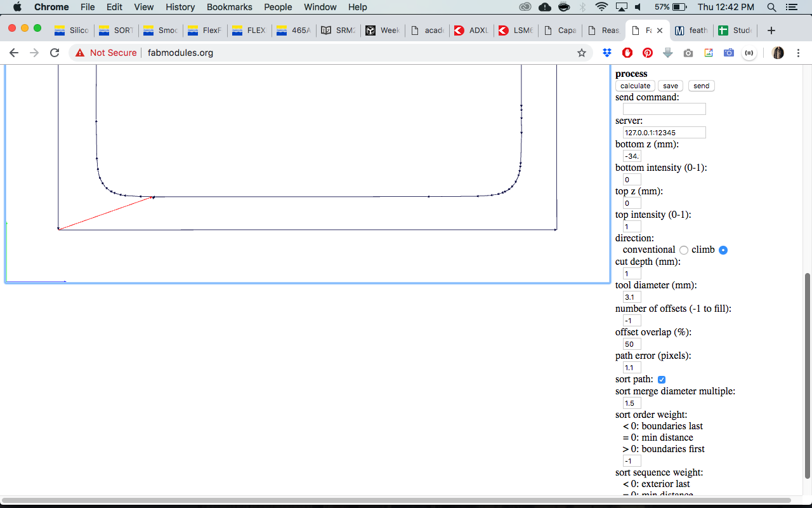Screen dimensions: 812x508
Task: Click the send button under process
Action: 701,86
